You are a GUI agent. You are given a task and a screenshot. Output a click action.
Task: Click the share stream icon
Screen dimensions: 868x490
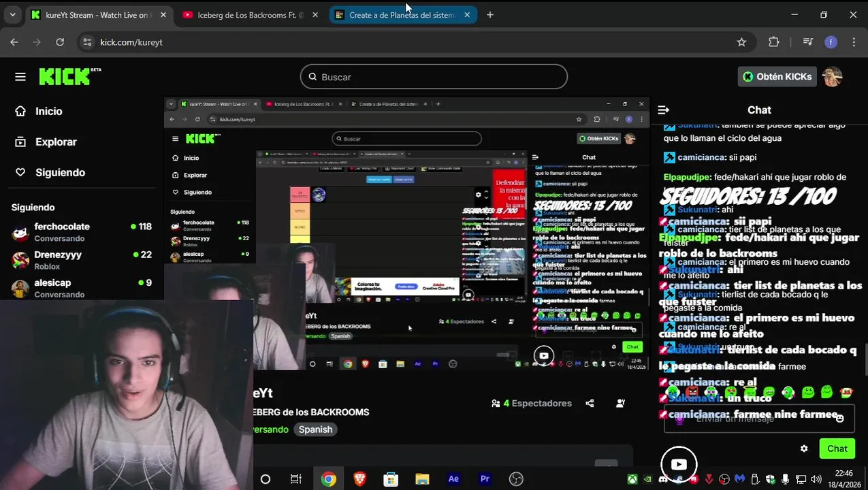click(590, 404)
